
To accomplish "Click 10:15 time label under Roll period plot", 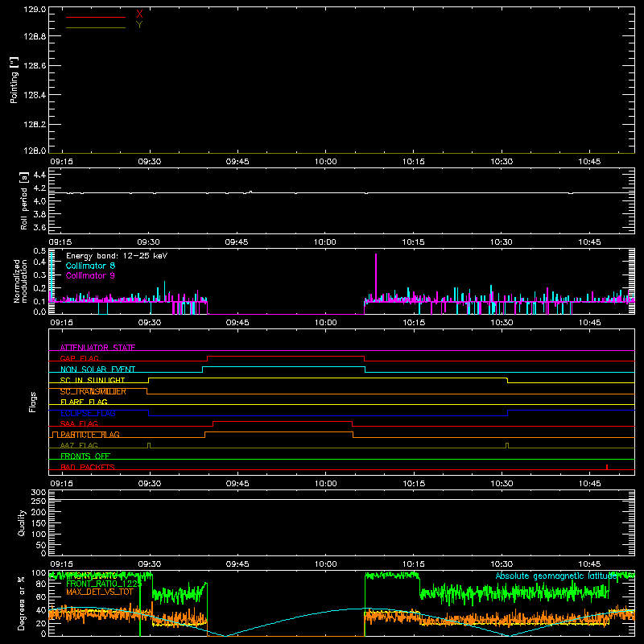I will click(x=413, y=242).
